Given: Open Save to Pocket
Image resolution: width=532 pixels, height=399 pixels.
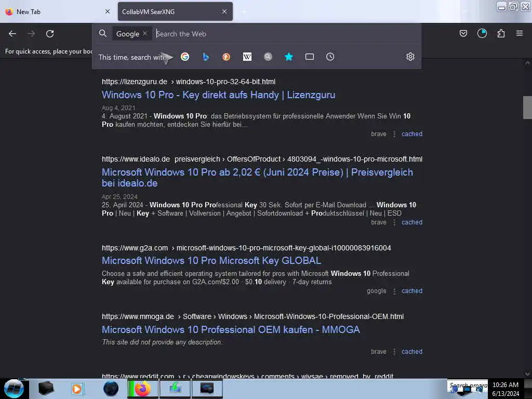Looking at the screenshot, I should coord(463,33).
